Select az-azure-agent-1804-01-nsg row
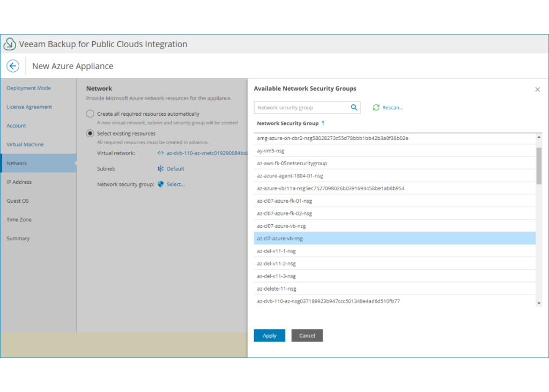Image resolution: width=549 pixels, height=392 pixels. 395,176
